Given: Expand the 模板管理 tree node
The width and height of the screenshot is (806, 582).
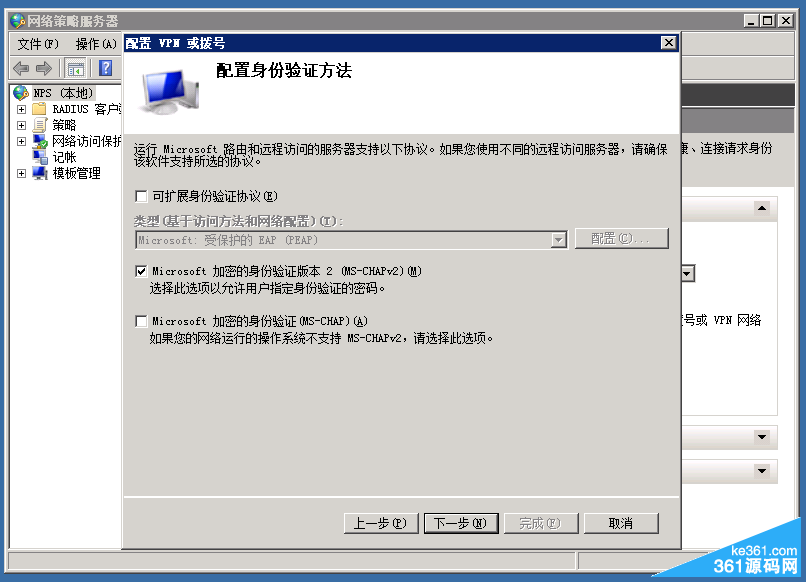Looking at the screenshot, I should pos(21,173).
